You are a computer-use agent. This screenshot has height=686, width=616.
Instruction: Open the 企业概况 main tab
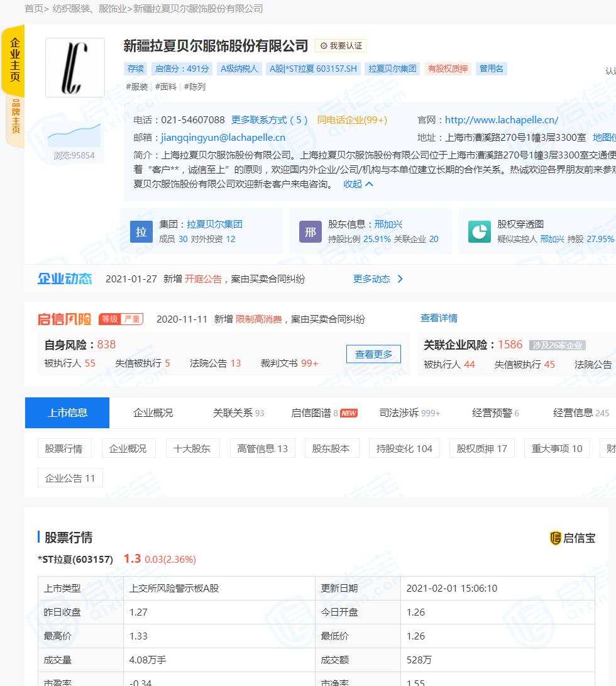(x=153, y=412)
